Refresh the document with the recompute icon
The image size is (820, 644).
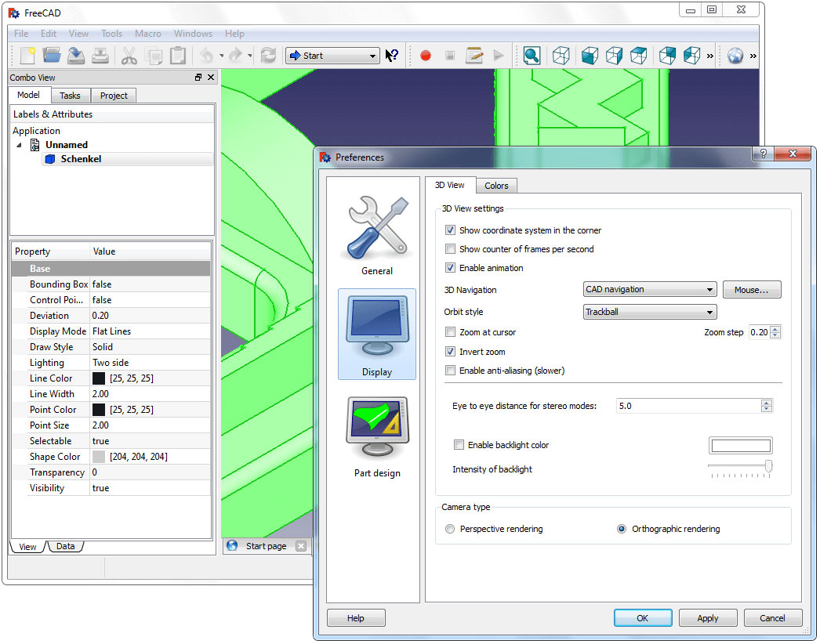[x=268, y=56]
